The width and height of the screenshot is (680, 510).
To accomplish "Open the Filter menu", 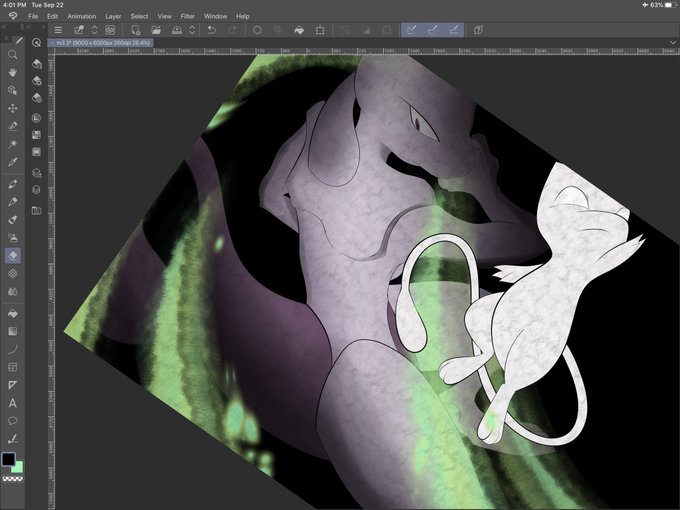I will (187, 16).
